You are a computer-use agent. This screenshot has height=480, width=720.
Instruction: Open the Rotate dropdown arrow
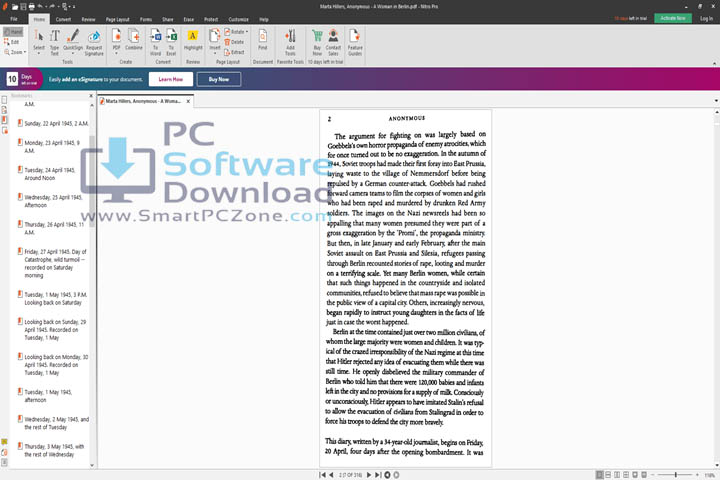coord(247,32)
